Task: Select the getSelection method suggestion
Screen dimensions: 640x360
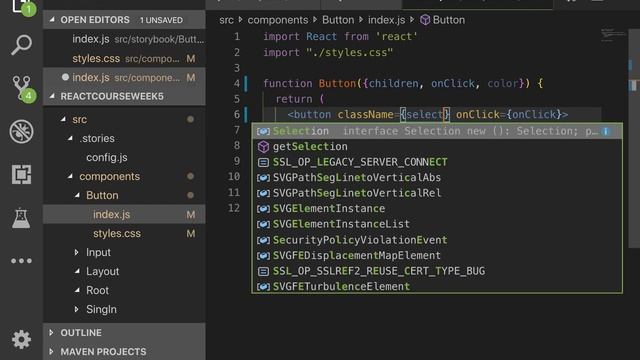Action: tap(437, 147)
